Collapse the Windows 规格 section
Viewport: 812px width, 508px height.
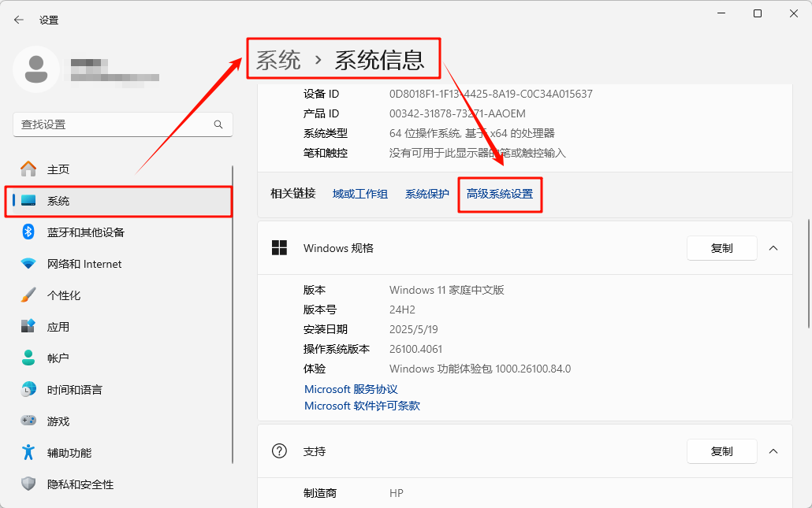coord(773,248)
